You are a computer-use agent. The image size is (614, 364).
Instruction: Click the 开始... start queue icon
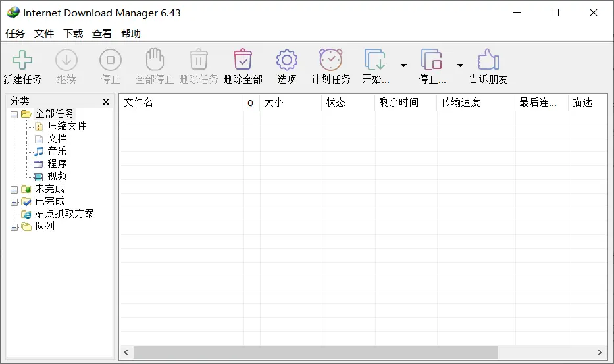pyautogui.click(x=374, y=59)
